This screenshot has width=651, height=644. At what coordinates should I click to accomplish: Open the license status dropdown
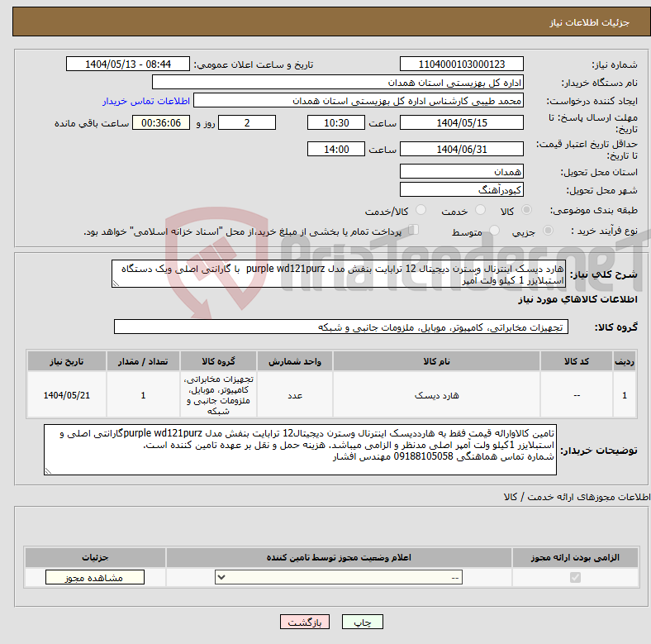click(339, 578)
